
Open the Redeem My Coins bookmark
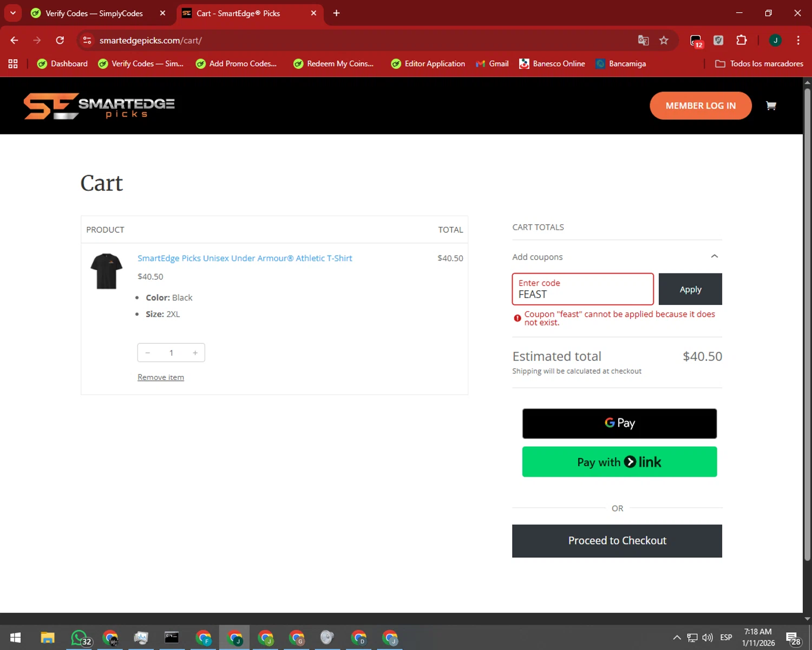pyautogui.click(x=333, y=63)
